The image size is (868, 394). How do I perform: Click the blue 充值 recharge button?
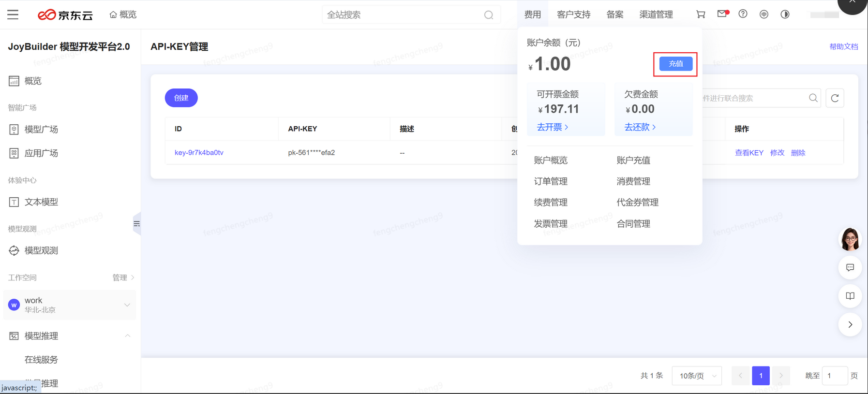click(675, 64)
